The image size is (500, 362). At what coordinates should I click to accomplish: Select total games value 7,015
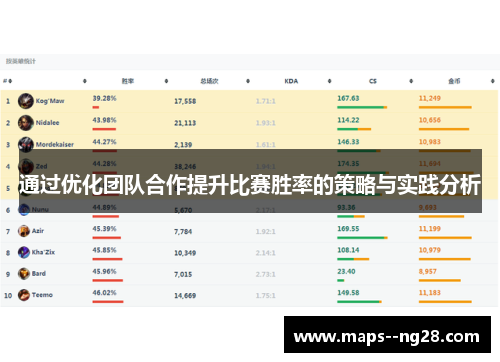point(183,274)
